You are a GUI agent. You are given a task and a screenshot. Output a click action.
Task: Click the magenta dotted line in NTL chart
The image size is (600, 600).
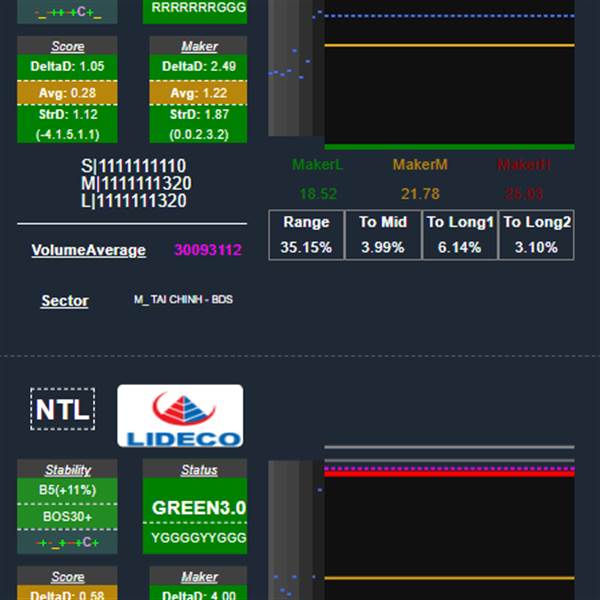pos(449,468)
